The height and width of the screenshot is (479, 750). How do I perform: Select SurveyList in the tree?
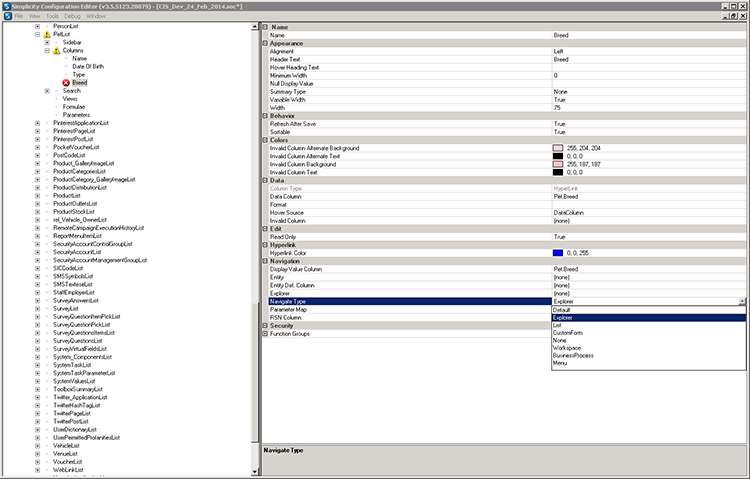coord(66,309)
